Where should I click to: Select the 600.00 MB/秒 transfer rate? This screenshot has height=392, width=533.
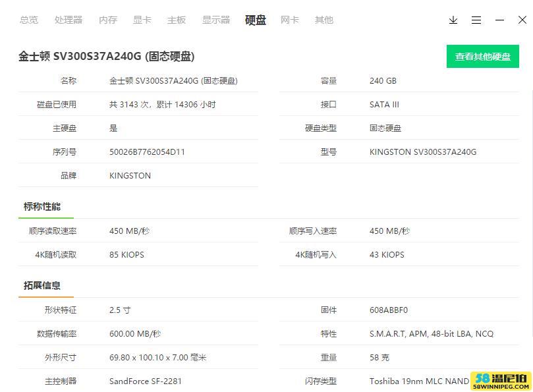pos(135,334)
